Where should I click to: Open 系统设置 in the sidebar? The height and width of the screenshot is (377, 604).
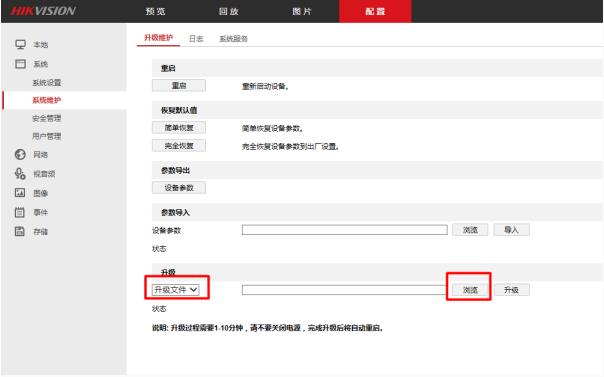coord(47,82)
